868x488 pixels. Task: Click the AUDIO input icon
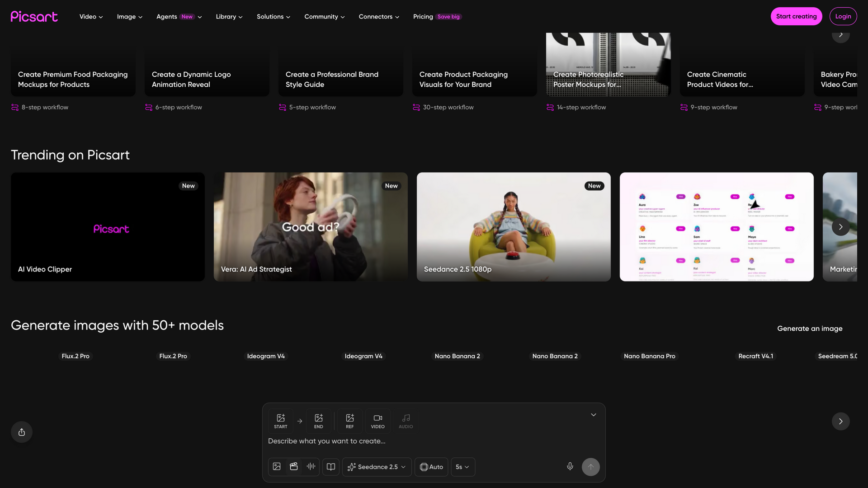coord(406,421)
